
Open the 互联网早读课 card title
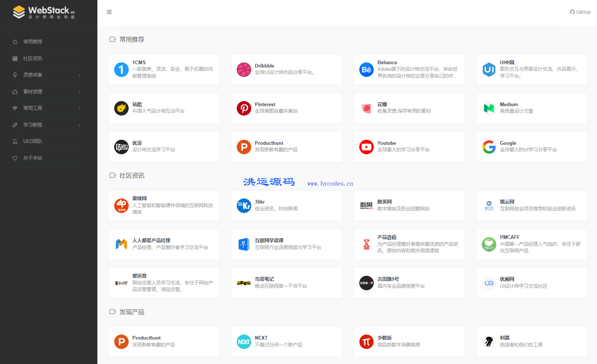269,241
